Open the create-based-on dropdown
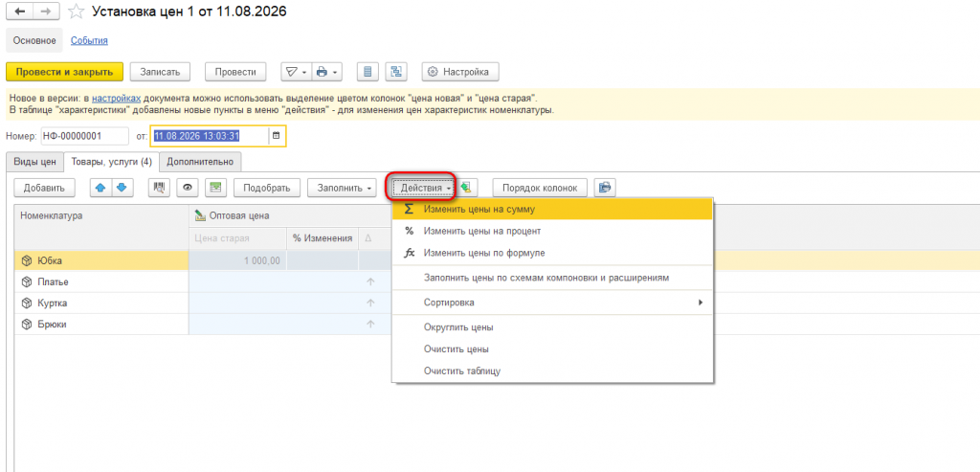 click(297, 72)
